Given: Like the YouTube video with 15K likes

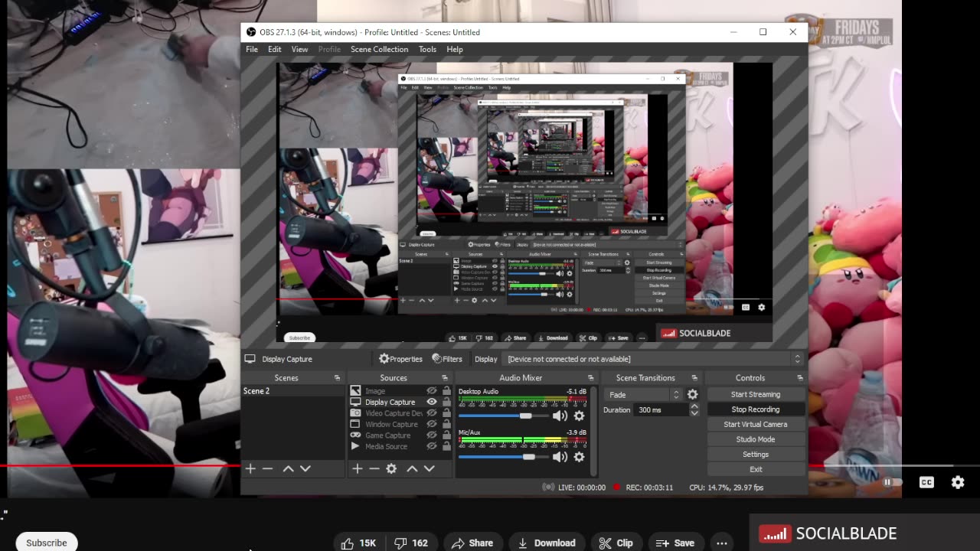Looking at the screenshot, I should 358,543.
